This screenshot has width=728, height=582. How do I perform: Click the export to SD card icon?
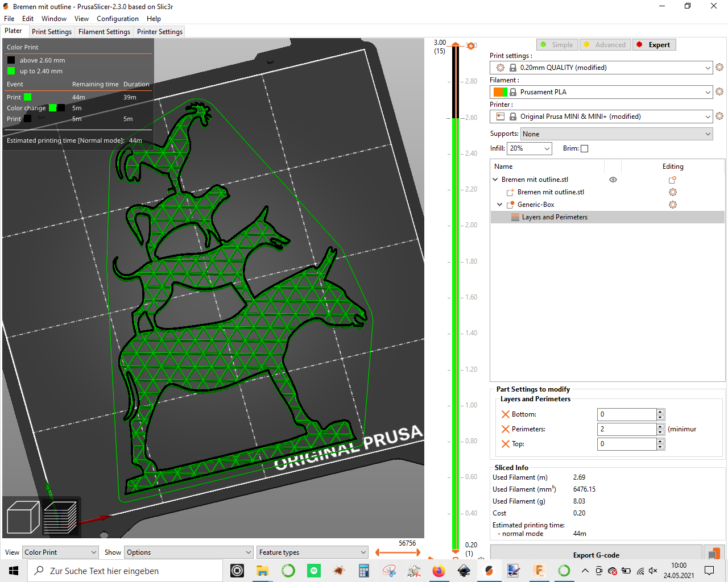coord(714,554)
